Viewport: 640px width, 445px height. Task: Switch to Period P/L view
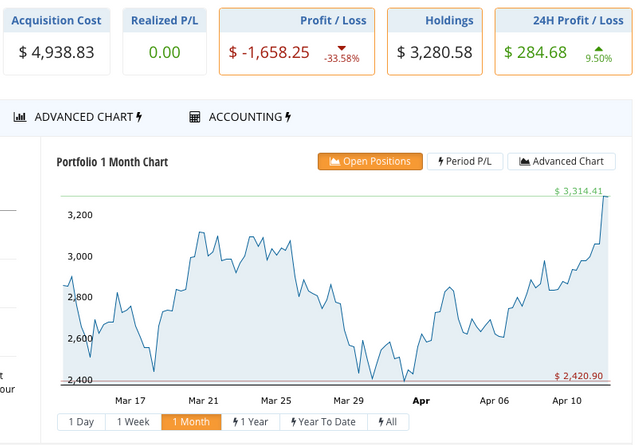point(465,162)
